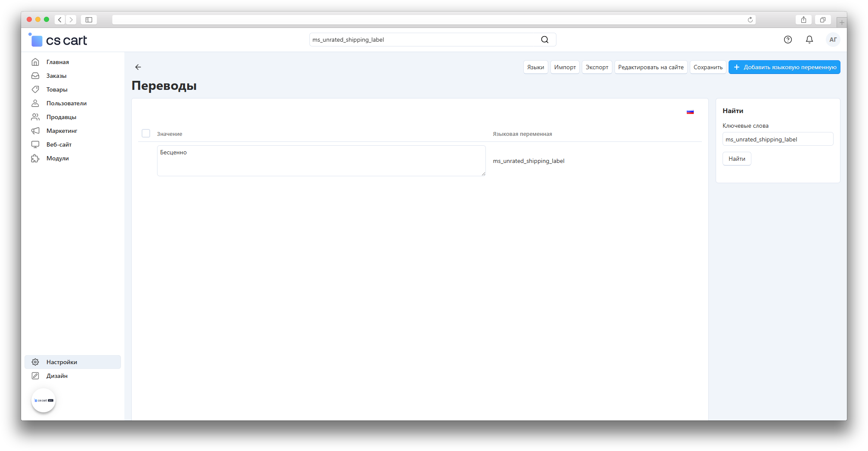Open the Russian flag language selector
This screenshot has width=868, height=451.
pyautogui.click(x=690, y=112)
